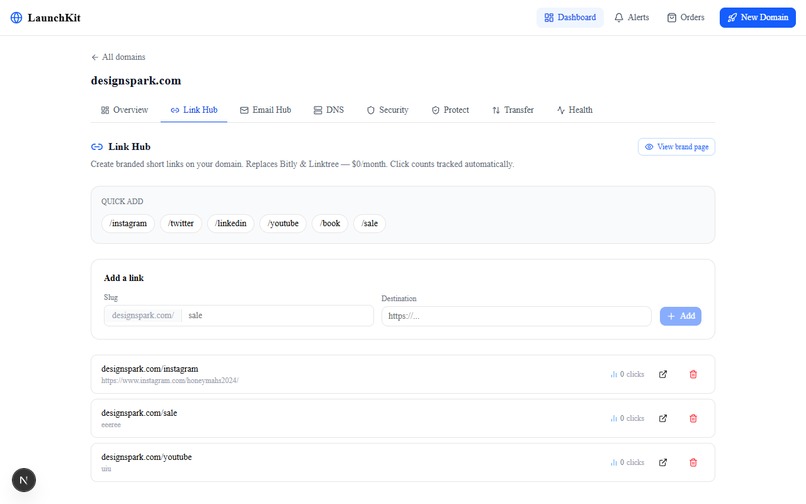806x504 pixels.
Task: Open the Dashboard nav item
Action: pyautogui.click(x=570, y=17)
